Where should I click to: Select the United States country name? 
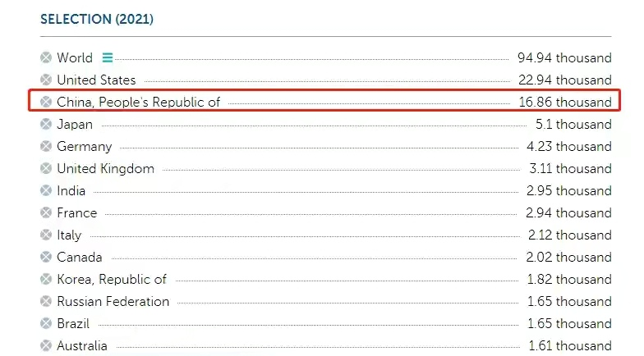(96, 80)
